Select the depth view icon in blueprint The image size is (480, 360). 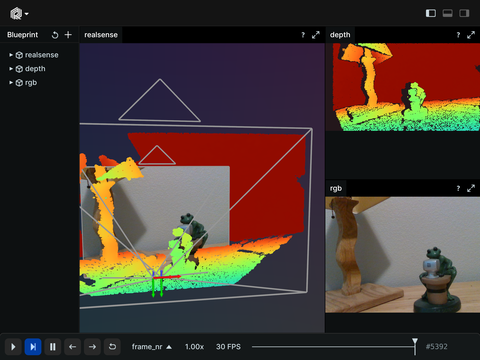click(x=19, y=69)
